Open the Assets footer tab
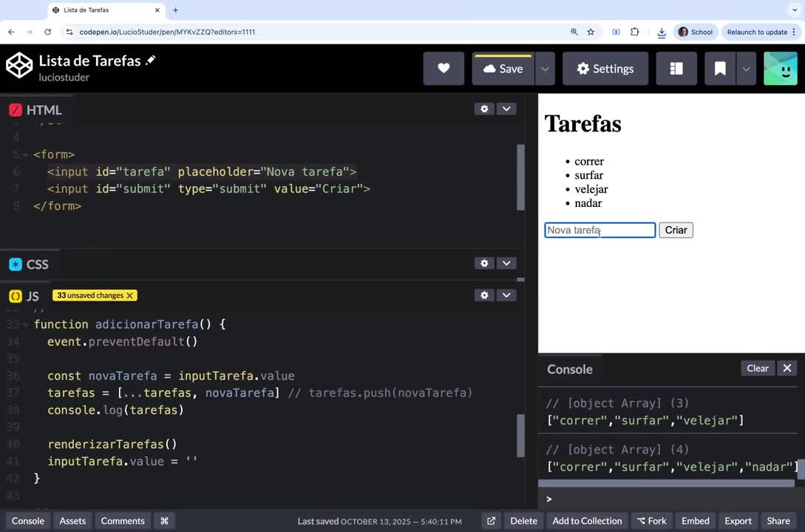This screenshot has width=805, height=532. [72, 521]
